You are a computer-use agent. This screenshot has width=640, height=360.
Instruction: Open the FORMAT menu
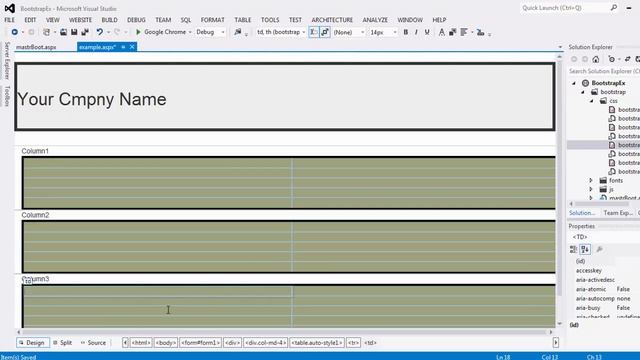click(213, 20)
